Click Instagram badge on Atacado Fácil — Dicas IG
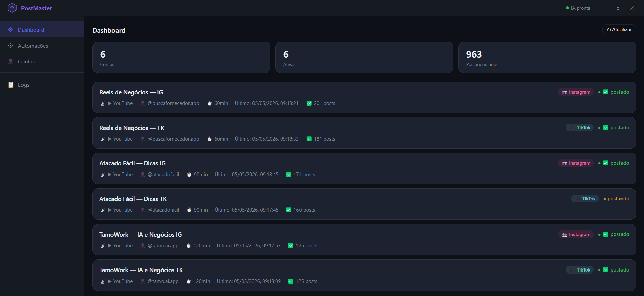Image resolution: width=644 pixels, height=296 pixels. (576, 163)
